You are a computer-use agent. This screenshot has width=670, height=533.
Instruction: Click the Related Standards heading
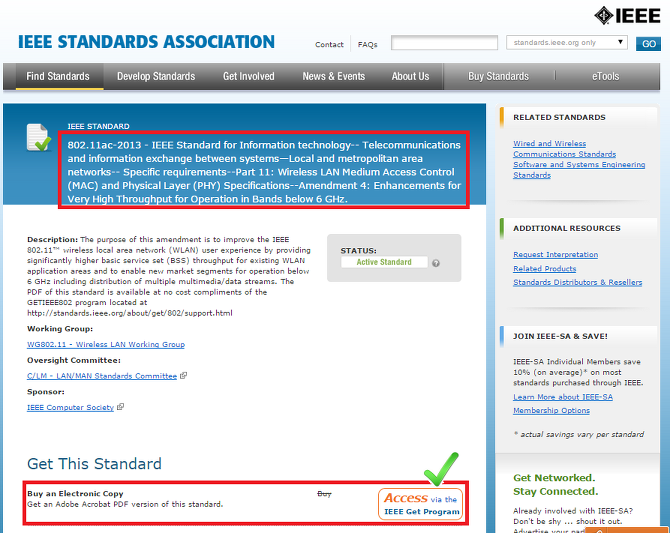click(559, 117)
